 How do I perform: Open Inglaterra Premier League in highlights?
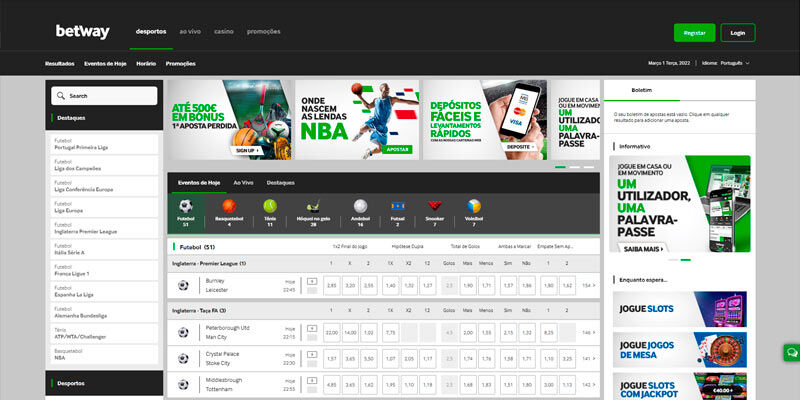click(x=105, y=229)
